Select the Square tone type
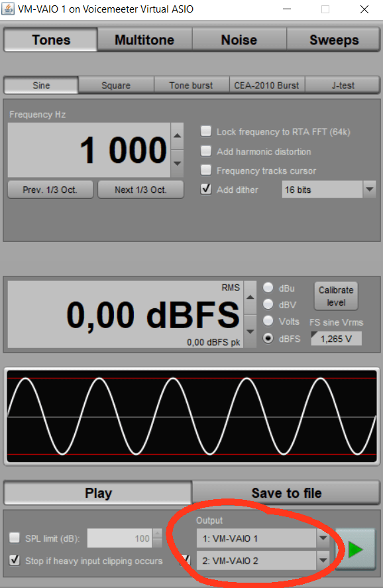The width and height of the screenshot is (383, 588). (x=116, y=86)
